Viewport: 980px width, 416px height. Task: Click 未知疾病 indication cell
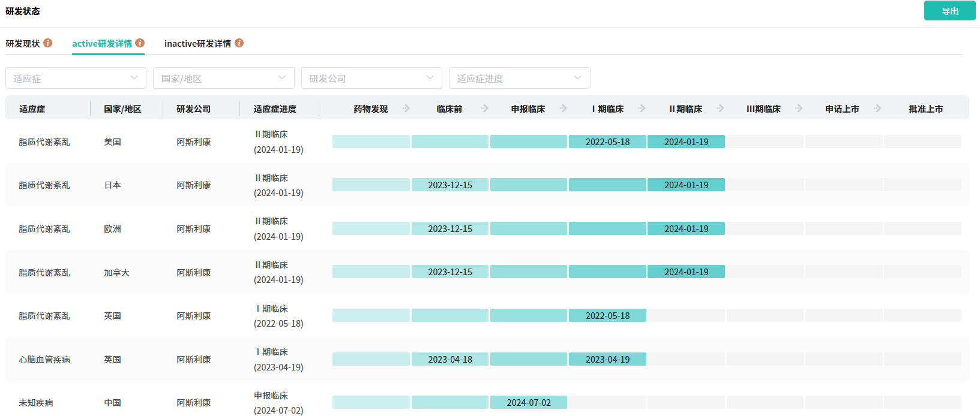coord(36,403)
